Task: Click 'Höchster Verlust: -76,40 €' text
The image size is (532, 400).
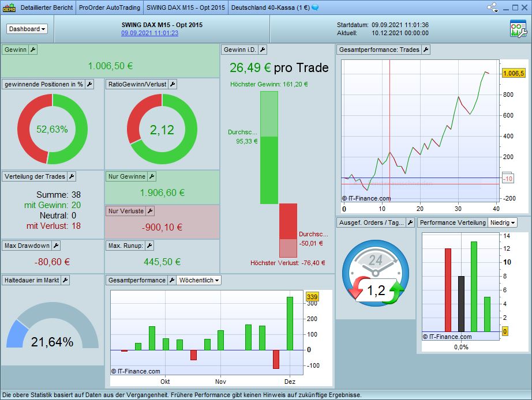Action: [288, 263]
